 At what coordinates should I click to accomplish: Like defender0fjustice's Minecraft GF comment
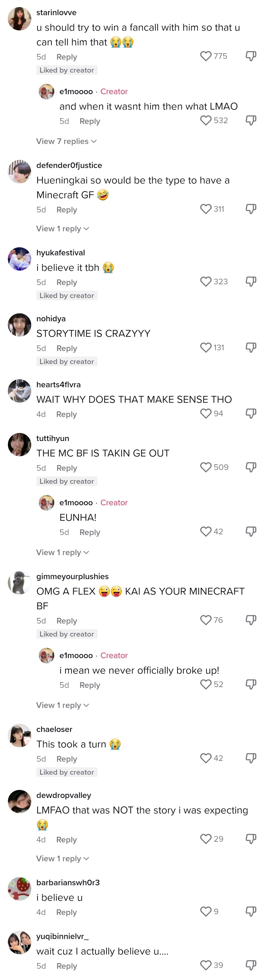click(x=206, y=209)
